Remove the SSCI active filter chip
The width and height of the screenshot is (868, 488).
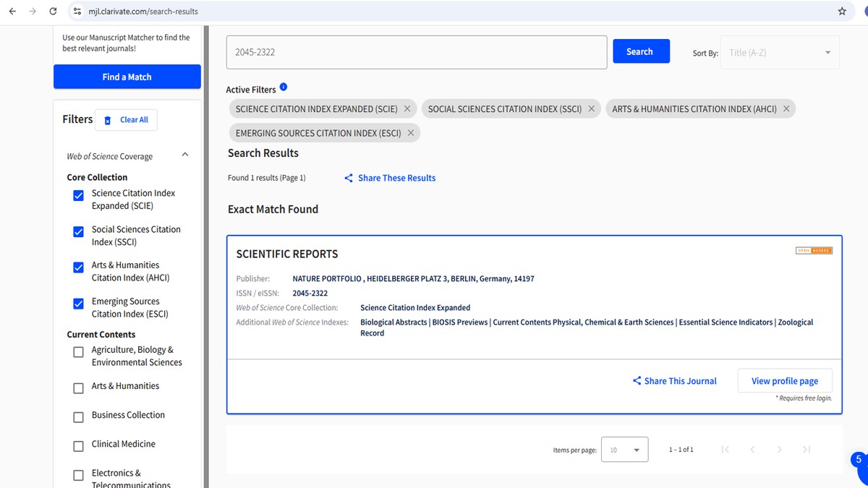[x=591, y=108]
